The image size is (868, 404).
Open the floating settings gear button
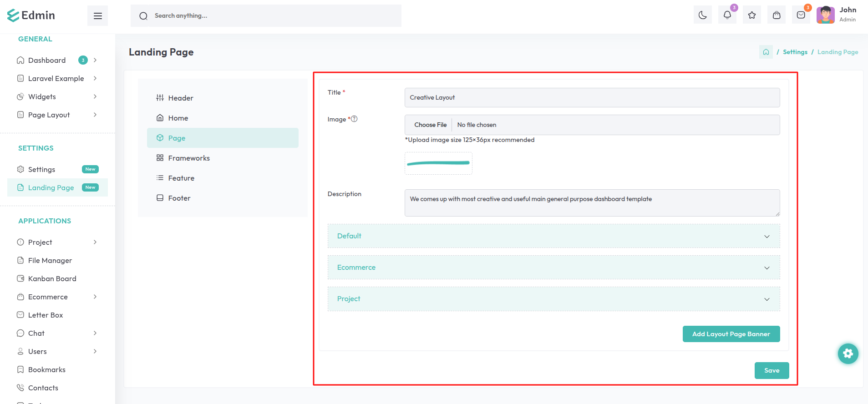click(x=848, y=353)
